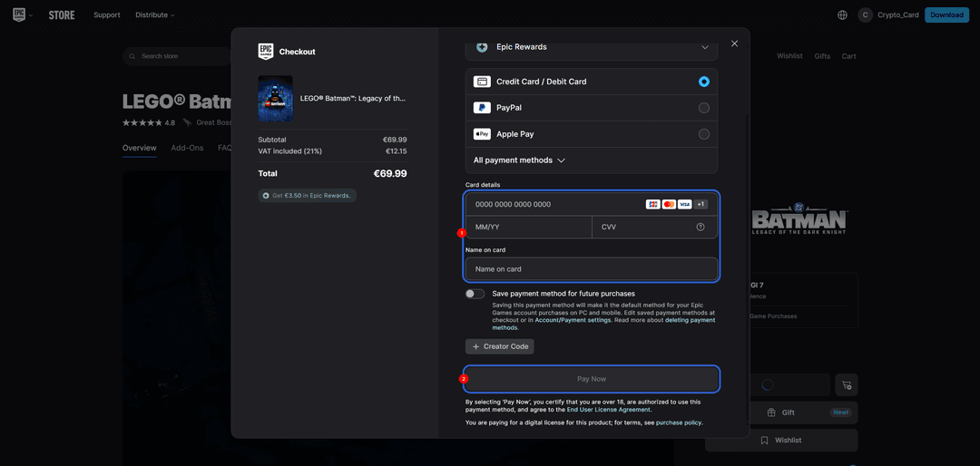Viewport: 980px width, 466px height.
Task: Click the +1 more card types badge
Action: (x=701, y=204)
